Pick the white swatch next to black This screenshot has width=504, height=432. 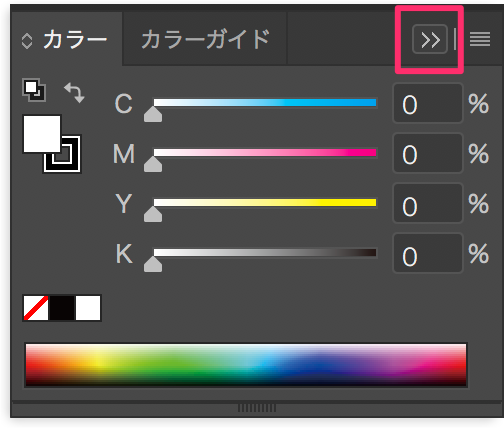click(x=88, y=308)
